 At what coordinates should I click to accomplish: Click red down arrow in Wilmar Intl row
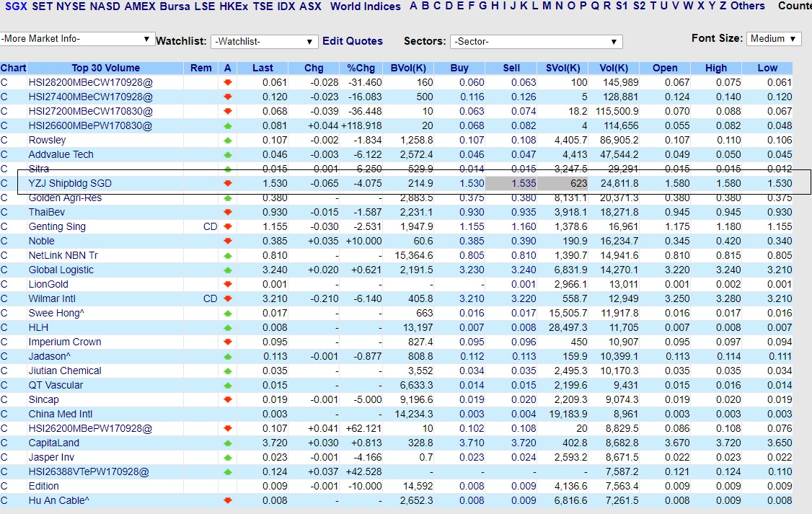click(227, 298)
